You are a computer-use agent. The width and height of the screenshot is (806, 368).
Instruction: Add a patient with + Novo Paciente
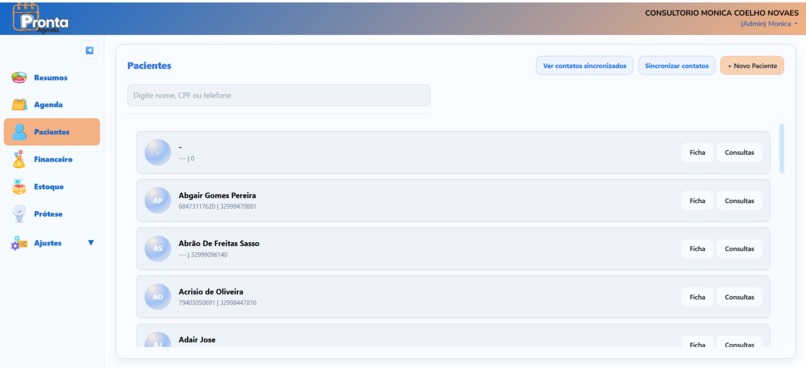[x=752, y=66]
